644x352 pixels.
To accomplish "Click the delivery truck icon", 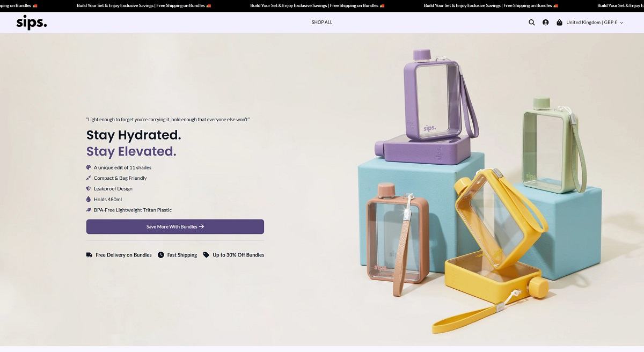I will coord(89,255).
